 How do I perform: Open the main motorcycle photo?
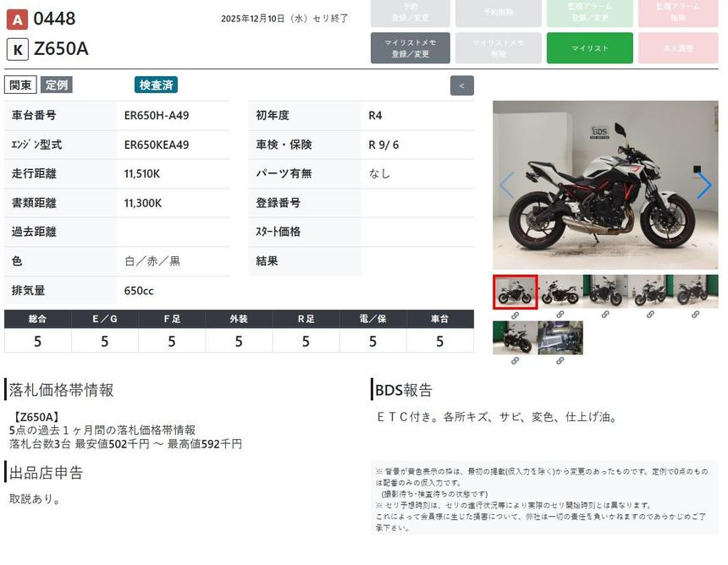604,185
